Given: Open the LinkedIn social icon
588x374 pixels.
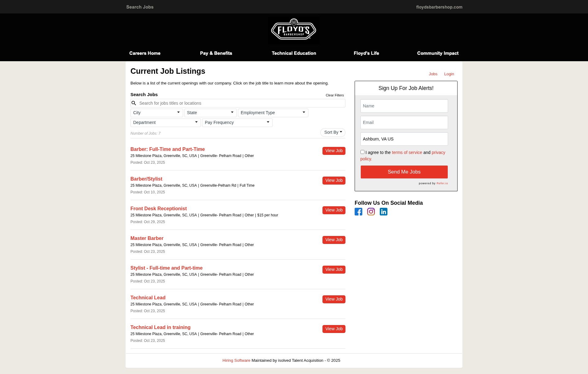Looking at the screenshot, I should [383, 211].
